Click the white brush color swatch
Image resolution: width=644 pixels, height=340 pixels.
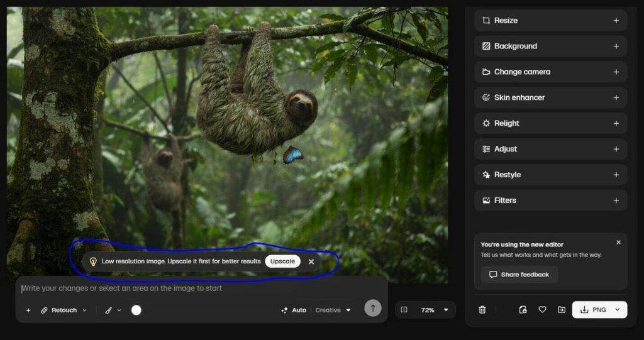[136, 310]
